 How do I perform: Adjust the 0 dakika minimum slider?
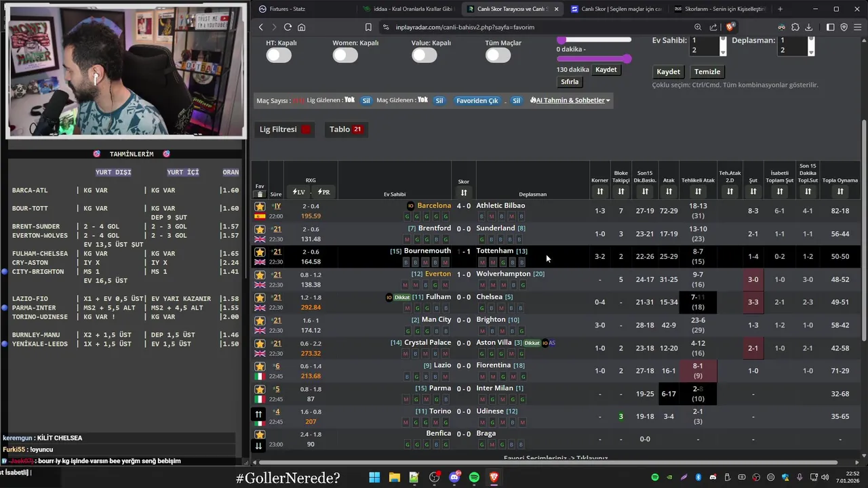tap(561, 41)
